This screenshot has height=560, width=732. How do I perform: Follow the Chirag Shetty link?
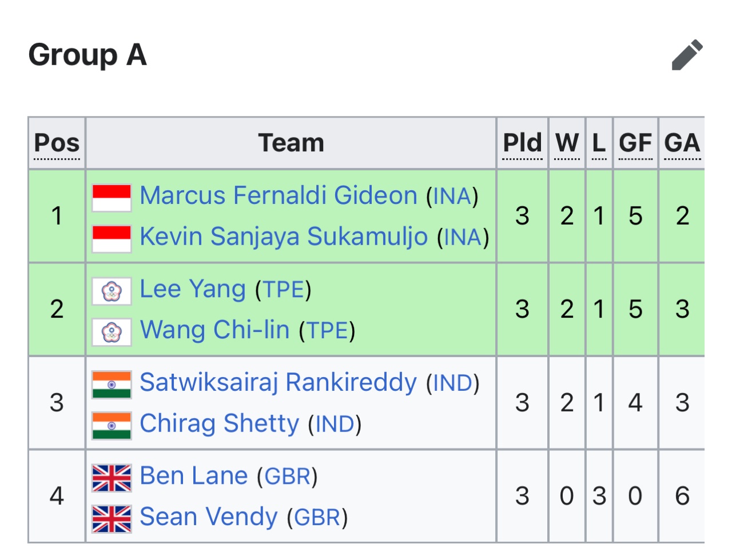[219, 423]
